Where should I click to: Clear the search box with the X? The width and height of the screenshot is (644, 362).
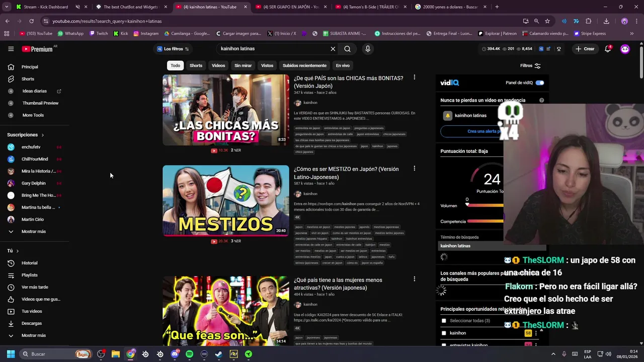pos(333,49)
